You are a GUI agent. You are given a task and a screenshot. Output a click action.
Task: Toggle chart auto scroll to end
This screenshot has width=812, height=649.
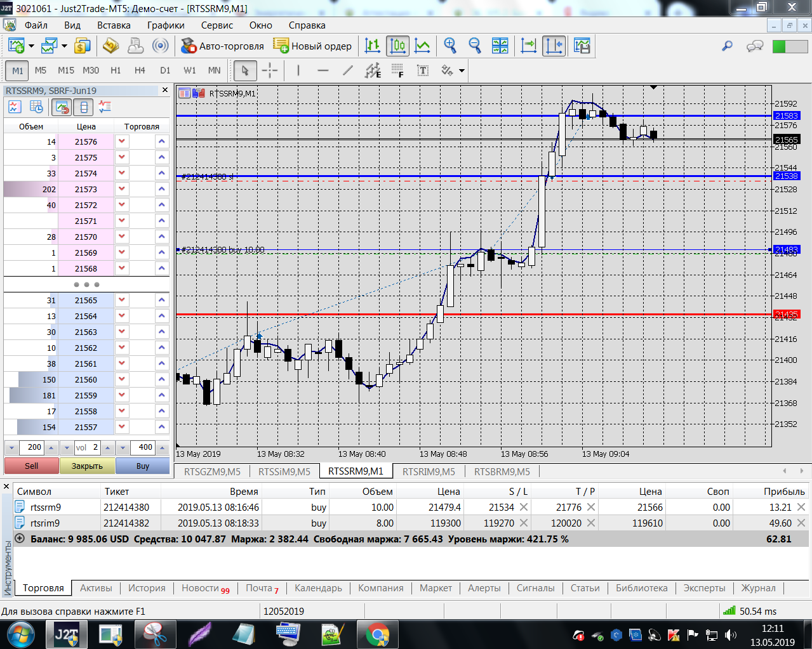tap(528, 46)
